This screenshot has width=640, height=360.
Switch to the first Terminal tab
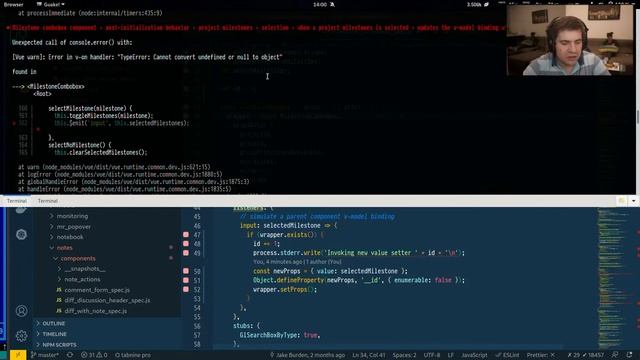point(16,201)
